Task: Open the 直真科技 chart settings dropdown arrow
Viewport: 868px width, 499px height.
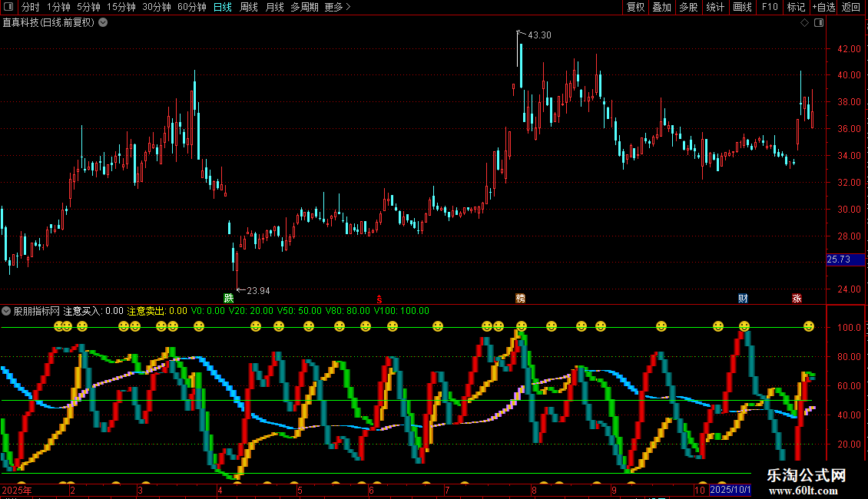Action: pos(103,22)
